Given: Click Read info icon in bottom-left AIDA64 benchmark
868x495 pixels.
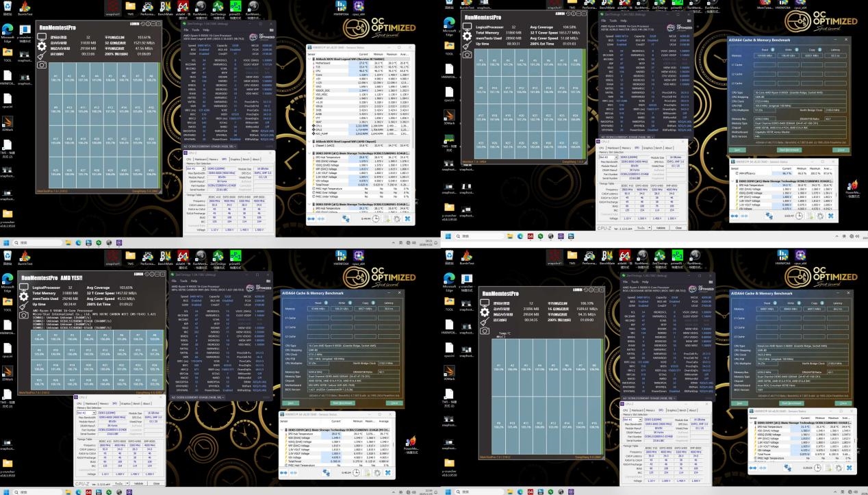Looking at the screenshot, I should 325,303.
